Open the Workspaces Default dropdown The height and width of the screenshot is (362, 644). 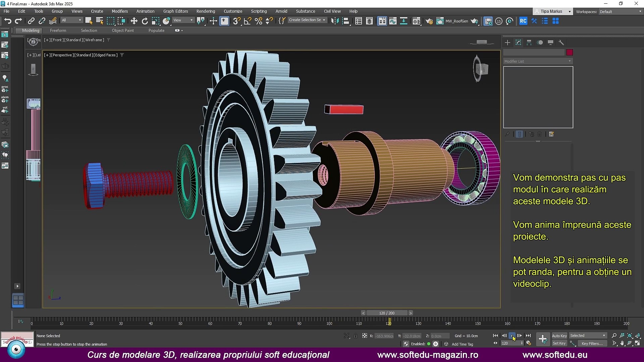pyautogui.click(x=621, y=12)
